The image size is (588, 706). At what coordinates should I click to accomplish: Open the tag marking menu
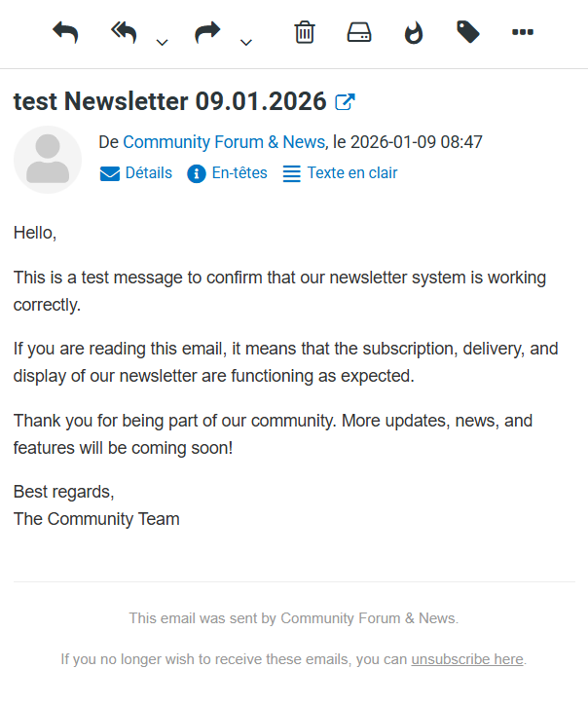pyautogui.click(x=468, y=33)
